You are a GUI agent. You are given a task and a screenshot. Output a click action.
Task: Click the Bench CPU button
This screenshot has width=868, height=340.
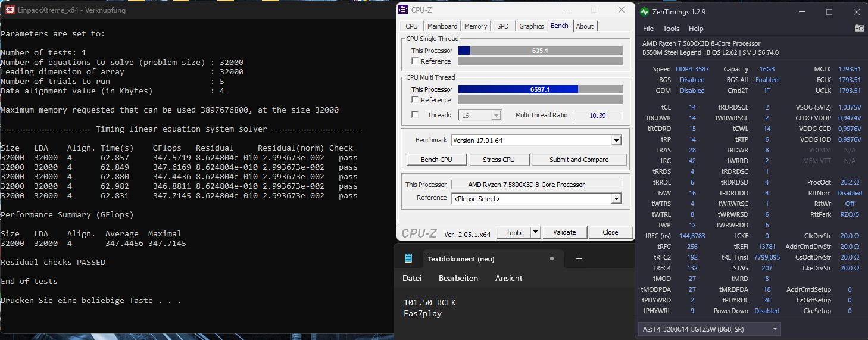pos(437,160)
